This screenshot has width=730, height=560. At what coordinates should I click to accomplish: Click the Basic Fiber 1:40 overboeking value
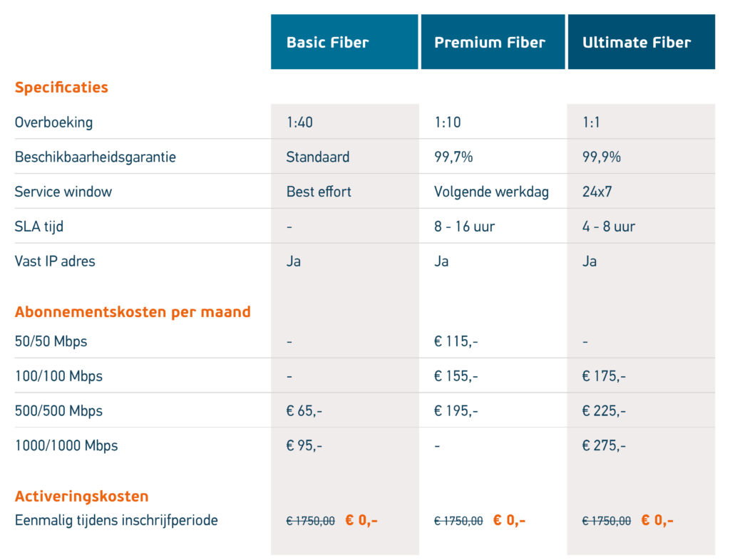299,123
